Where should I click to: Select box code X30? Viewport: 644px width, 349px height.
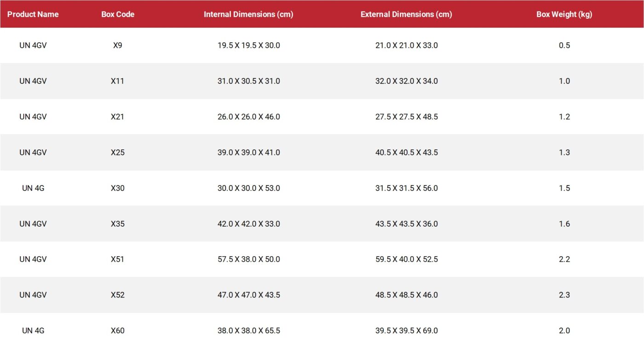click(x=118, y=188)
